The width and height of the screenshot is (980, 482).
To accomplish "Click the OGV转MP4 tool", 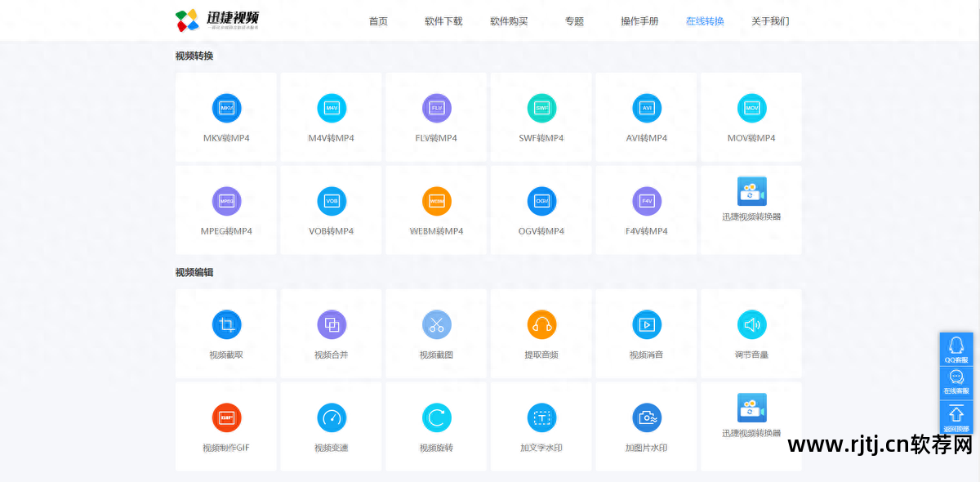I will point(541,201).
